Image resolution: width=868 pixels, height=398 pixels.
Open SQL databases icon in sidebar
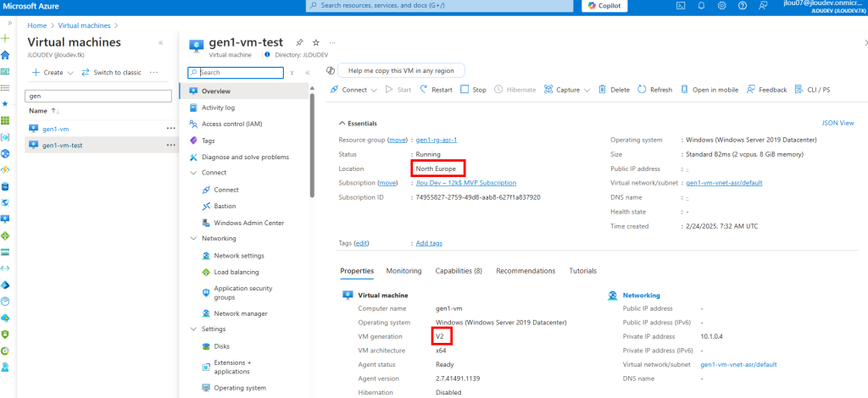6,186
